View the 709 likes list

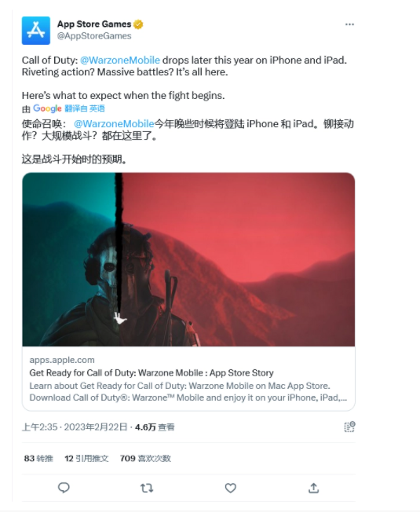(145, 458)
